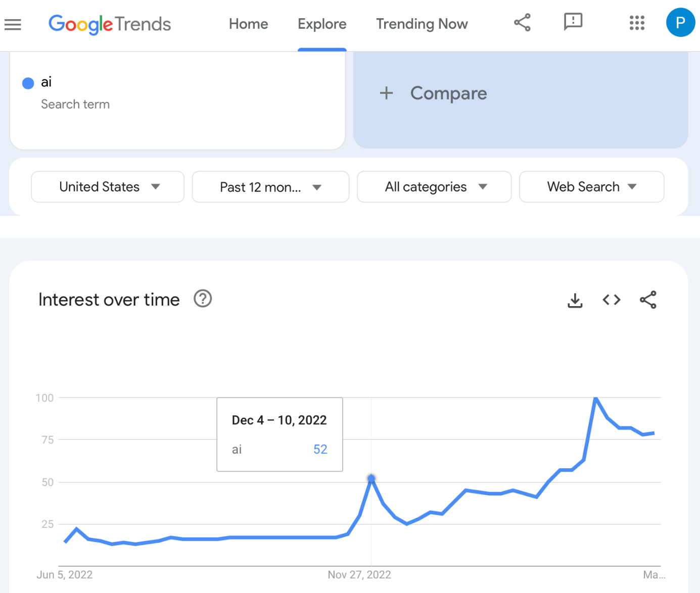Expand the United States region dropdown
Image resolution: width=700 pixels, height=593 pixels.
(108, 187)
